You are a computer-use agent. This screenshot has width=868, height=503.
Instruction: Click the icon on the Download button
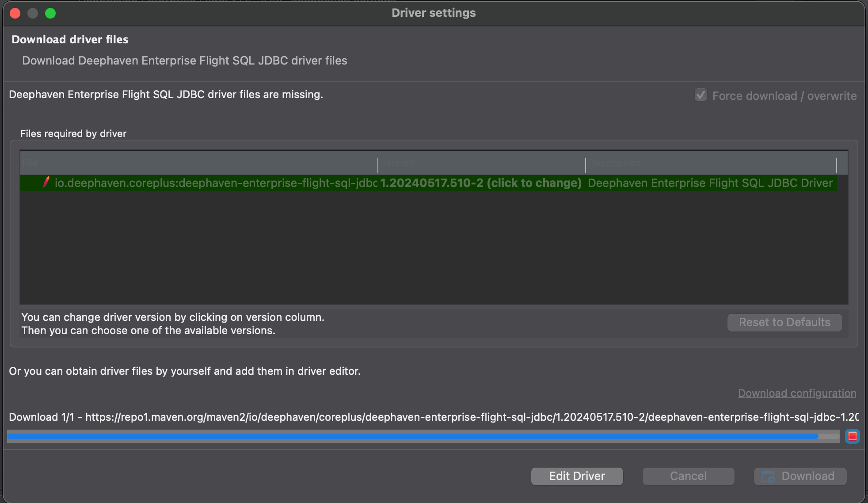pyautogui.click(x=768, y=476)
